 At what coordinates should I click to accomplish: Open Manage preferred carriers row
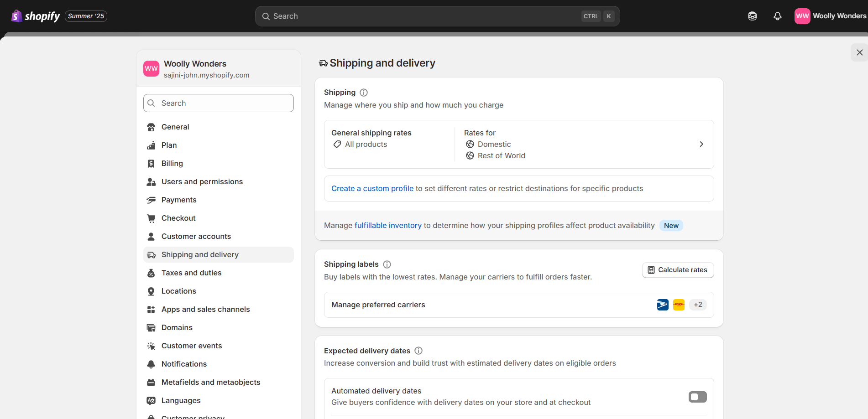pyautogui.click(x=519, y=305)
